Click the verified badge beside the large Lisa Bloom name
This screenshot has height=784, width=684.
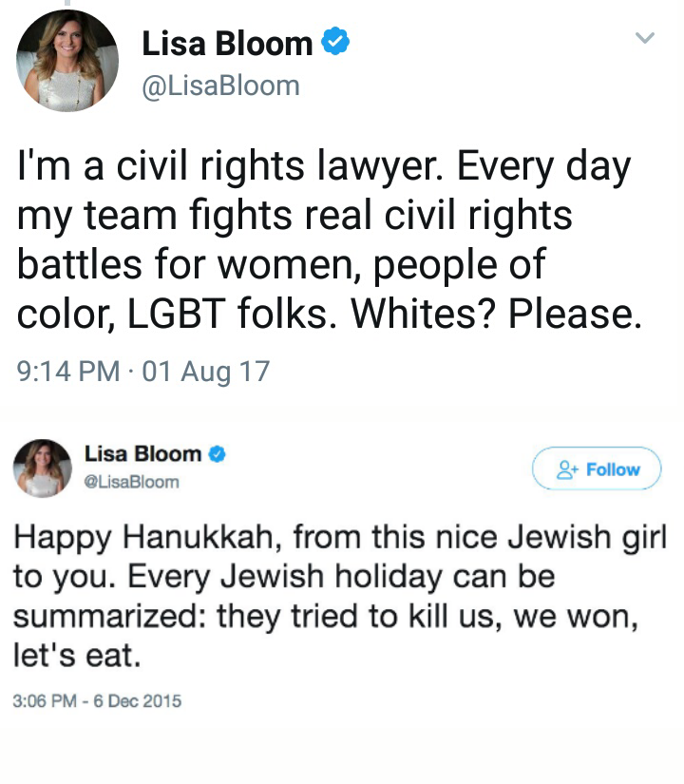pos(335,42)
